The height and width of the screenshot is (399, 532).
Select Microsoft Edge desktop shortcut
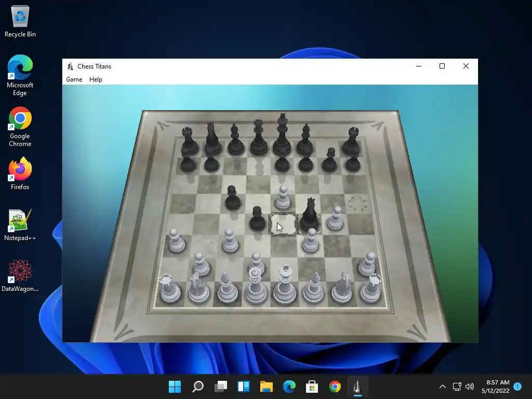(x=20, y=75)
